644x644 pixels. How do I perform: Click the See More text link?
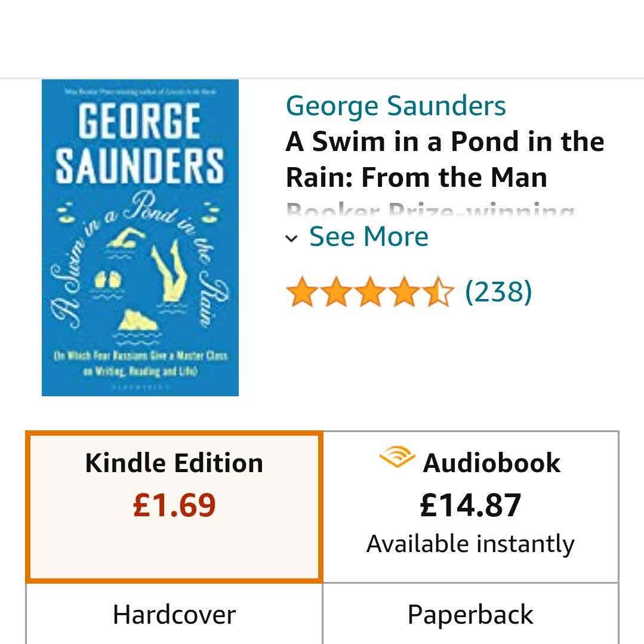368,237
